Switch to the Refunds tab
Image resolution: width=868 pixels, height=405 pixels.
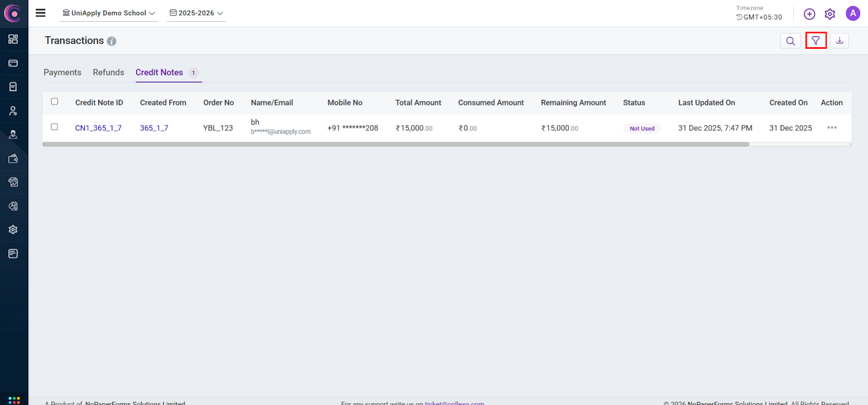tap(108, 72)
